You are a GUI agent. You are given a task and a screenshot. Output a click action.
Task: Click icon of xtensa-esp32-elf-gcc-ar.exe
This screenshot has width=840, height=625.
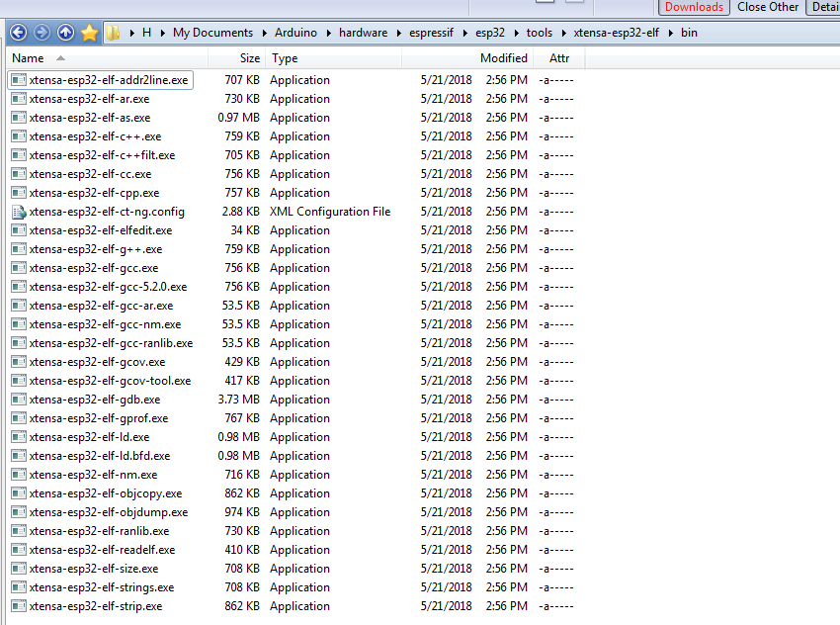point(19,306)
